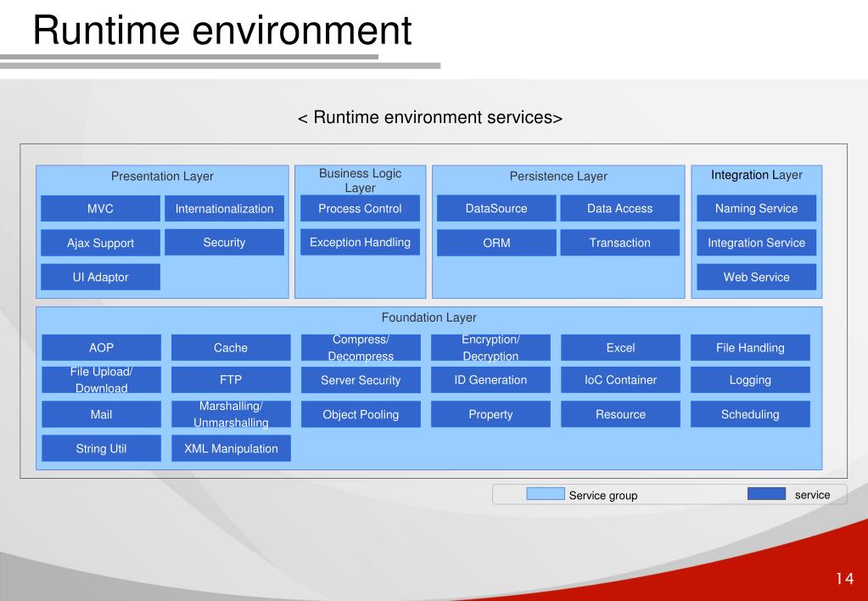Click the AOP foundation service box
Image resolution: width=868 pixels, height=601 pixels.
(101, 347)
